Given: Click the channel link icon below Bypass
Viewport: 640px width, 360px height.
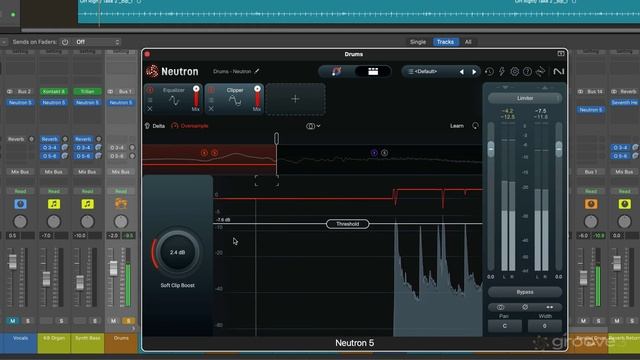Looking at the screenshot, I should (500, 307).
